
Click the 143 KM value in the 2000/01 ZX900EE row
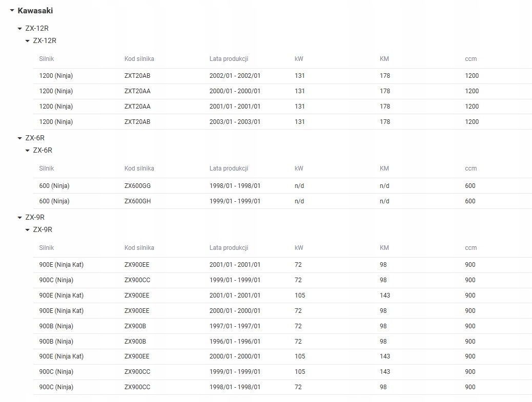pyautogui.click(x=385, y=356)
